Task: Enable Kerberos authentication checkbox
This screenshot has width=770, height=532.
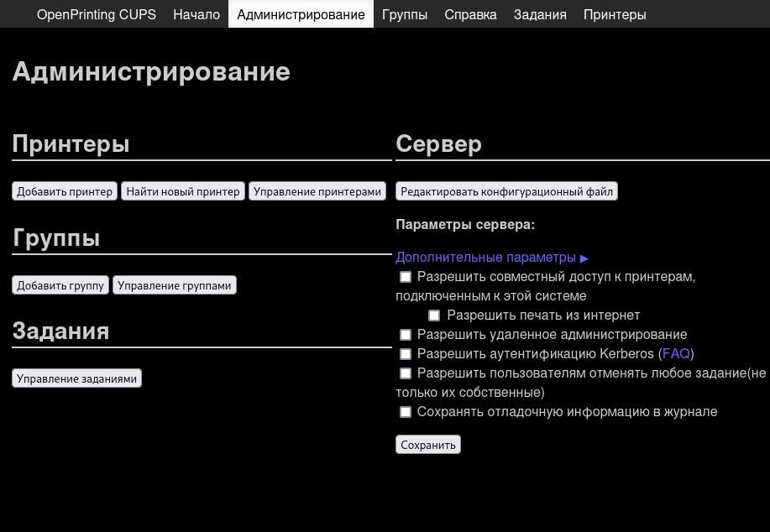Action: click(x=406, y=353)
